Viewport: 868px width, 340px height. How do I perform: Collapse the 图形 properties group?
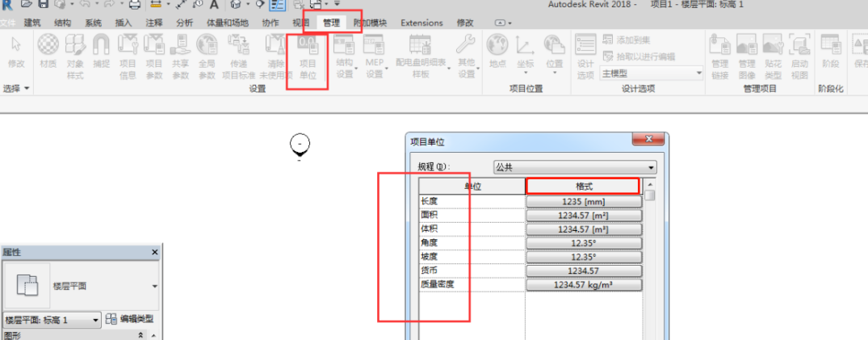140,335
